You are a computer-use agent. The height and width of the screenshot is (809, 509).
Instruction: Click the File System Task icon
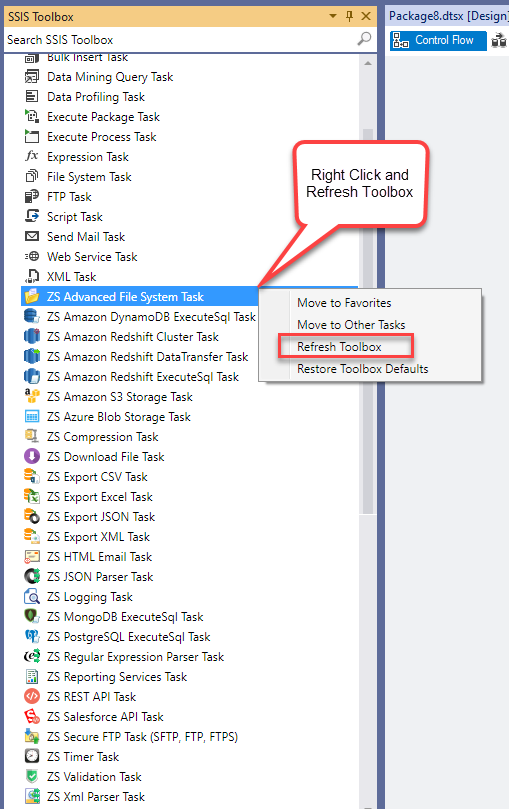click(x=32, y=176)
